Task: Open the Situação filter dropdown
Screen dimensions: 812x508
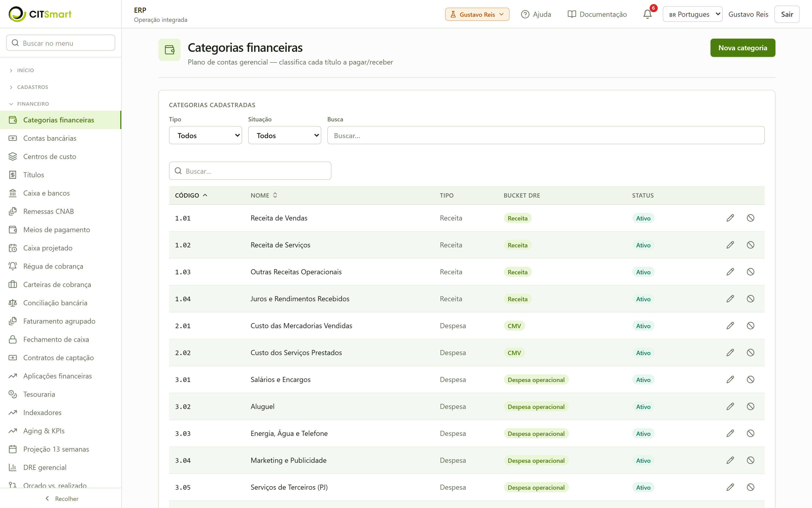Action: click(x=284, y=135)
